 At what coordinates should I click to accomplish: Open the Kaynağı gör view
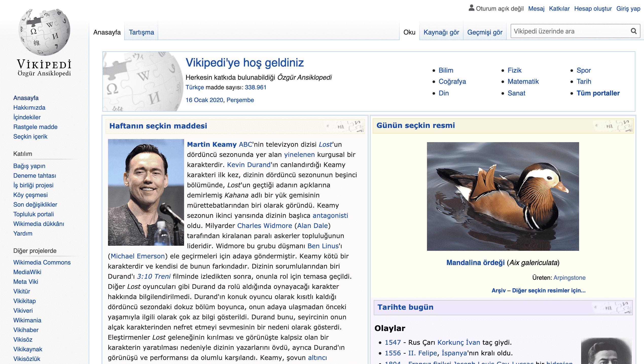pos(441,32)
